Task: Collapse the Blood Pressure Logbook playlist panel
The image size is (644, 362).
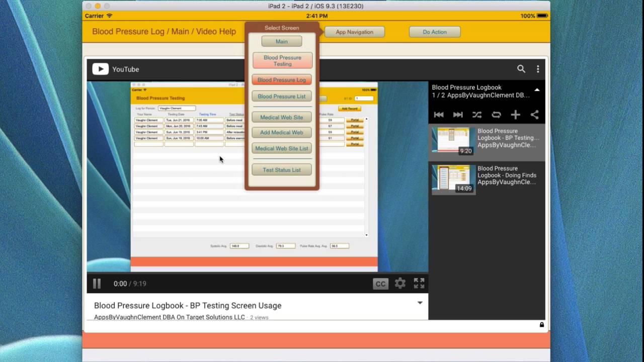Action: coord(537,90)
